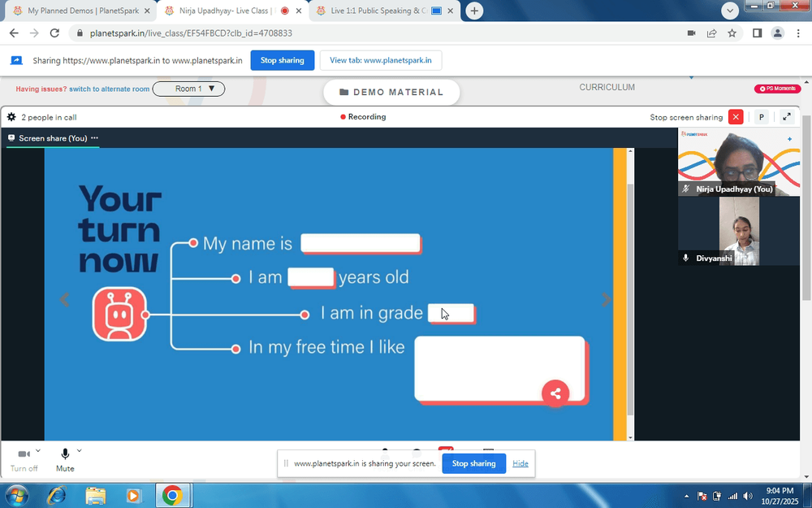Screen dimensions: 812x508
Task: Bookmark page with star icon
Action: click(x=732, y=33)
